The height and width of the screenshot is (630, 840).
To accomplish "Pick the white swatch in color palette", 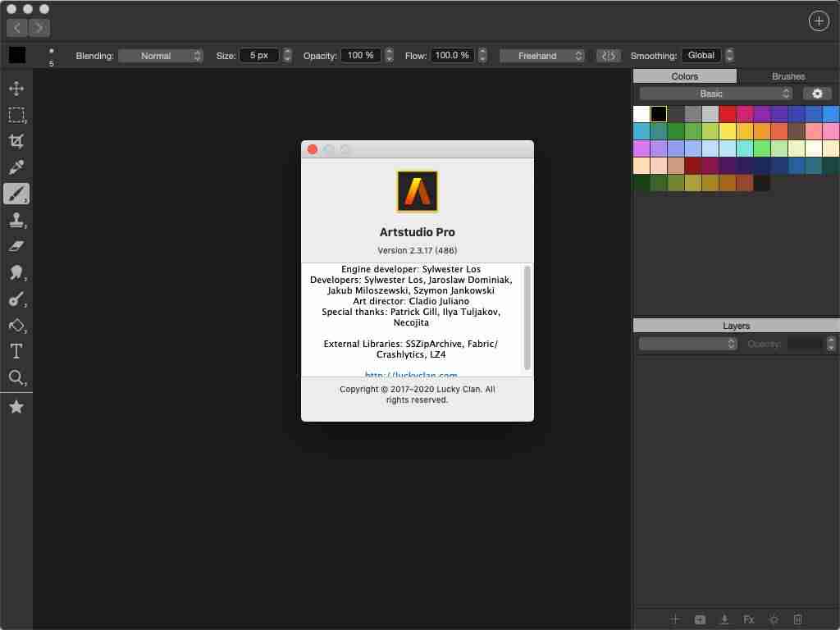I will (x=641, y=113).
